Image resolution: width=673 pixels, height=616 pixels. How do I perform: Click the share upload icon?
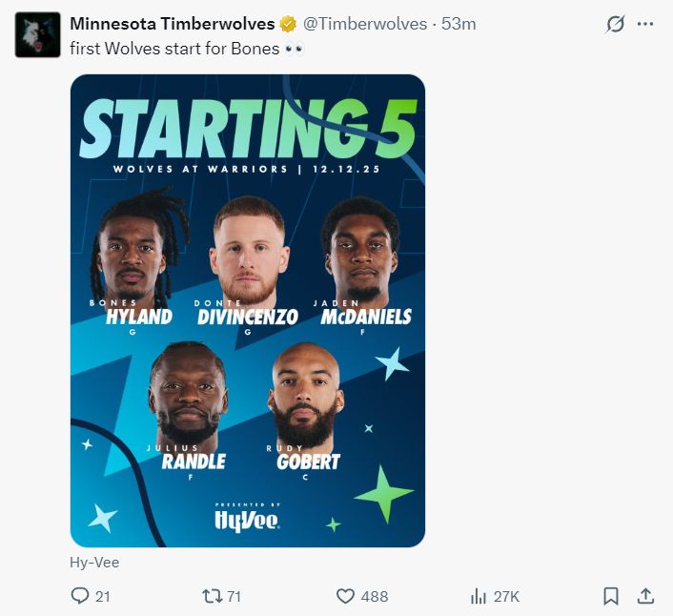point(645,596)
